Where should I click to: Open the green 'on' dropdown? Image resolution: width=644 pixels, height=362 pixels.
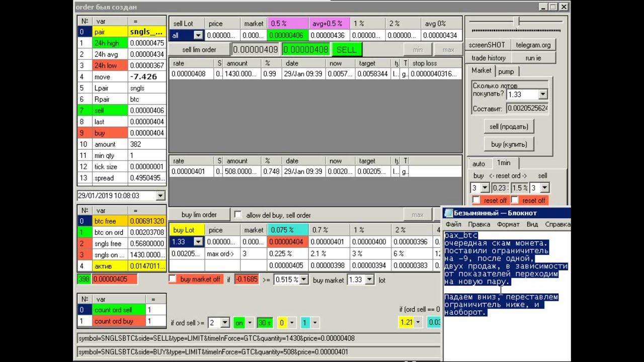pos(250,323)
